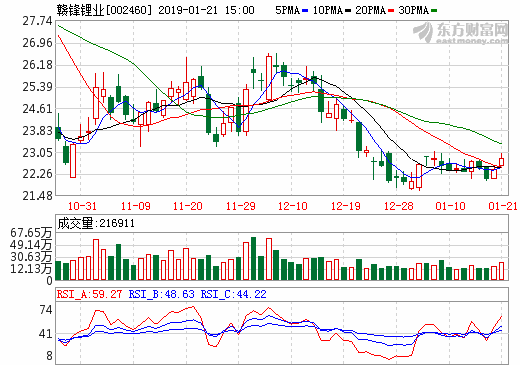Viewport: 520px width, 365px height.
Task: Click the volume axis value 67.65万
Action: click(31, 233)
